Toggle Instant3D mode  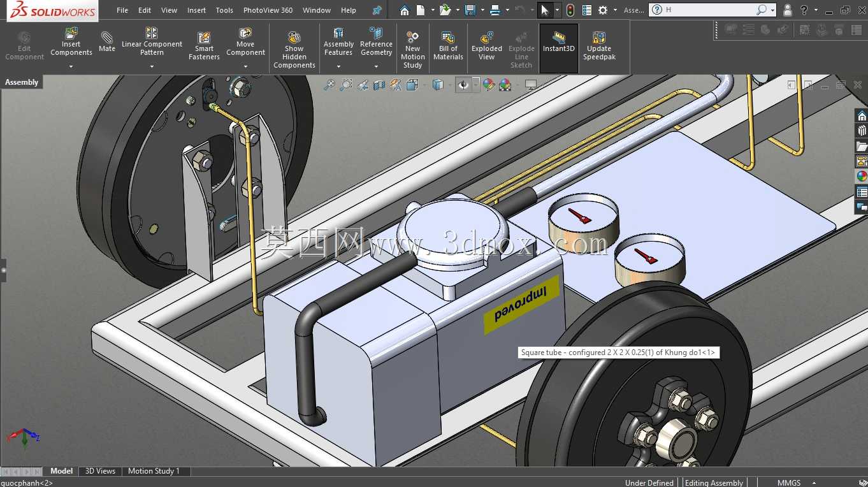click(x=559, y=48)
